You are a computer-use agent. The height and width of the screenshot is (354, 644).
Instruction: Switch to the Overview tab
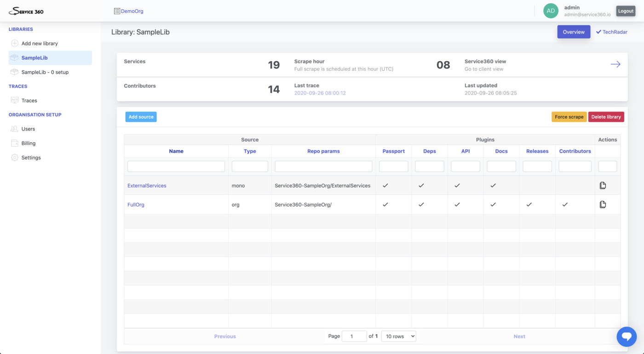tap(574, 32)
